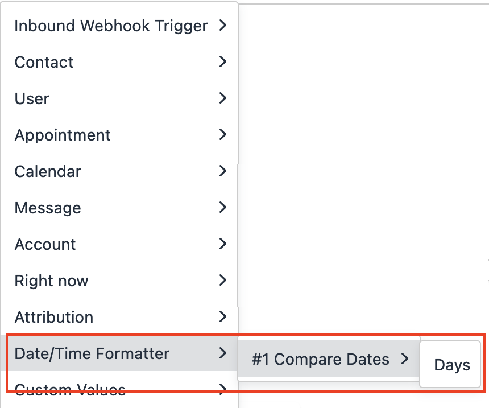Click the Attribution chevron arrow
489x408 pixels.
point(223,316)
